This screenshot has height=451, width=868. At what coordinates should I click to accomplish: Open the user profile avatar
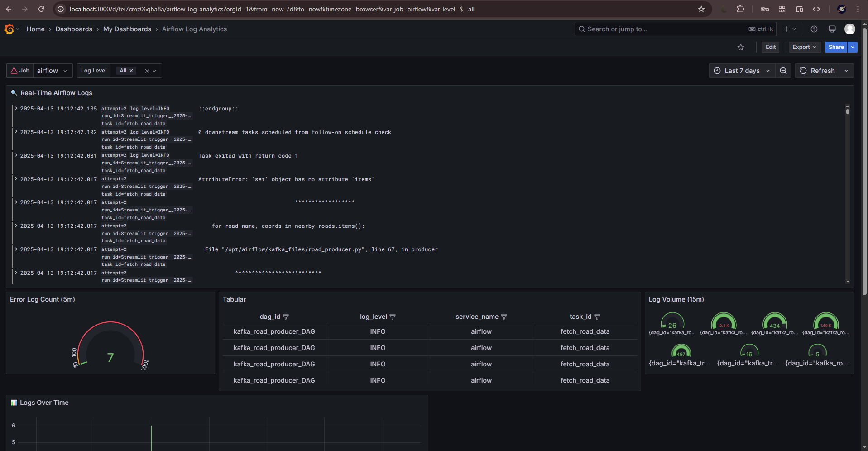pyautogui.click(x=850, y=29)
